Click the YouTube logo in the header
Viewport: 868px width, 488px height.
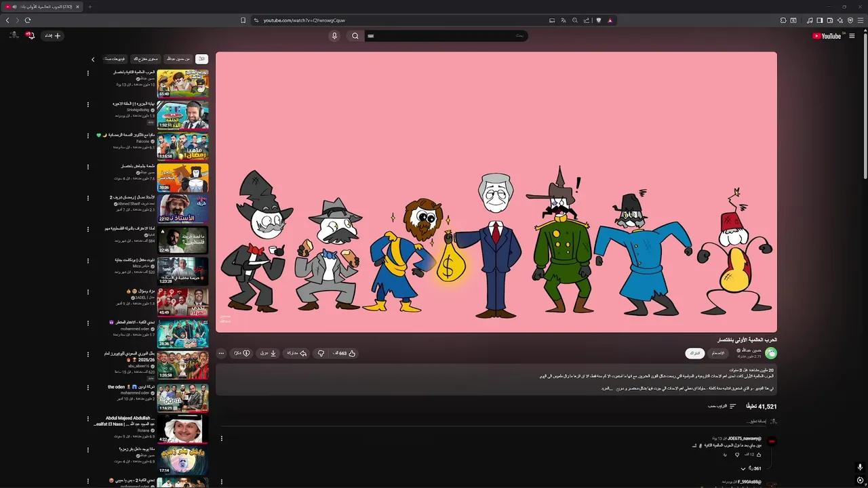coord(827,36)
